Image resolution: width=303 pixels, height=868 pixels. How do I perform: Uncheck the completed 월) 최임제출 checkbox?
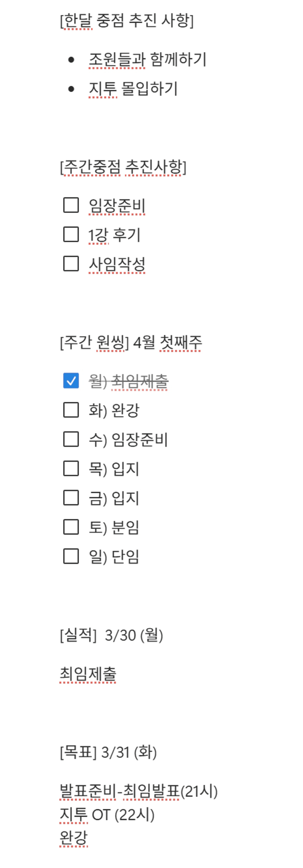coord(71,381)
